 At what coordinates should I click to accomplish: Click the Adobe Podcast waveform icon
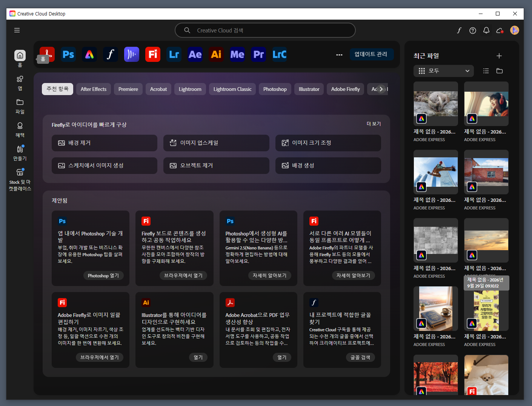(x=132, y=54)
